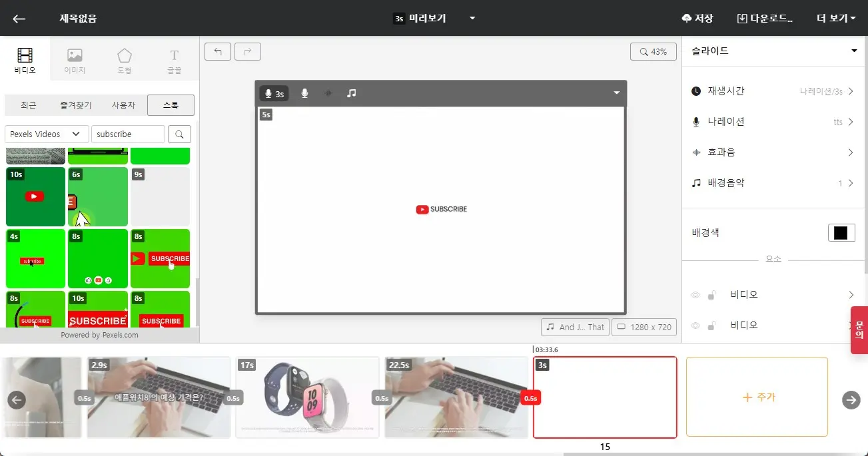This screenshot has height=456, width=868.
Task: Open the Pexels Videos source dropdown
Action: [x=45, y=134]
